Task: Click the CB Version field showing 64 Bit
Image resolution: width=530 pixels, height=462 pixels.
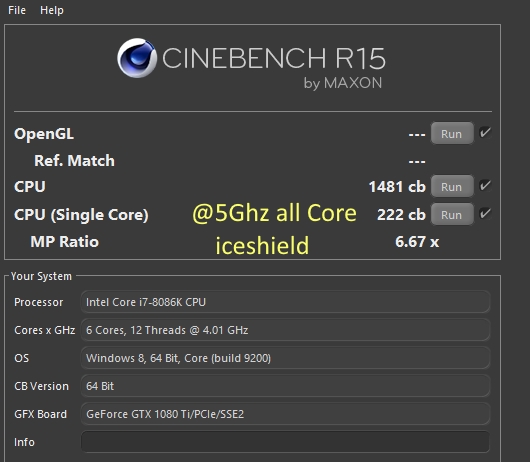Action: (x=285, y=386)
